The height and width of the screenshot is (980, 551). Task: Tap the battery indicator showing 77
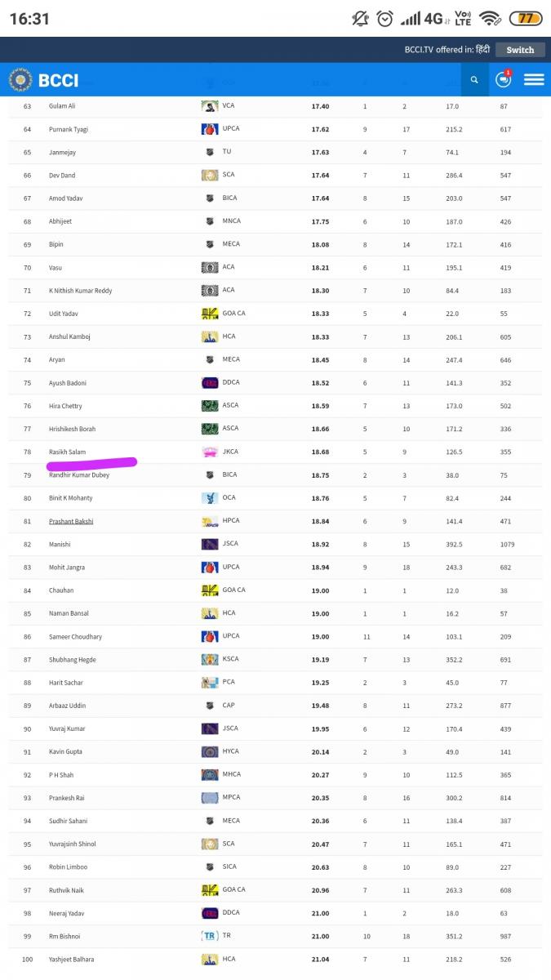[x=526, y=18]
